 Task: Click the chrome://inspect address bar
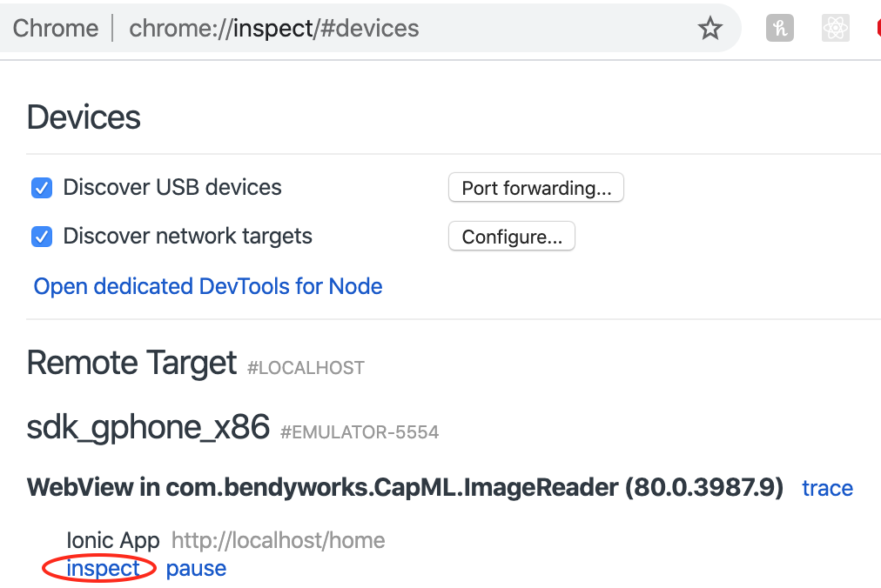[x=273, y=28]
